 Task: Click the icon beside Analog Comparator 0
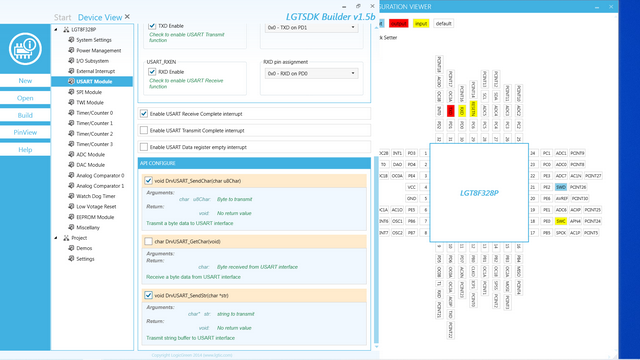[x=71, y=175]
